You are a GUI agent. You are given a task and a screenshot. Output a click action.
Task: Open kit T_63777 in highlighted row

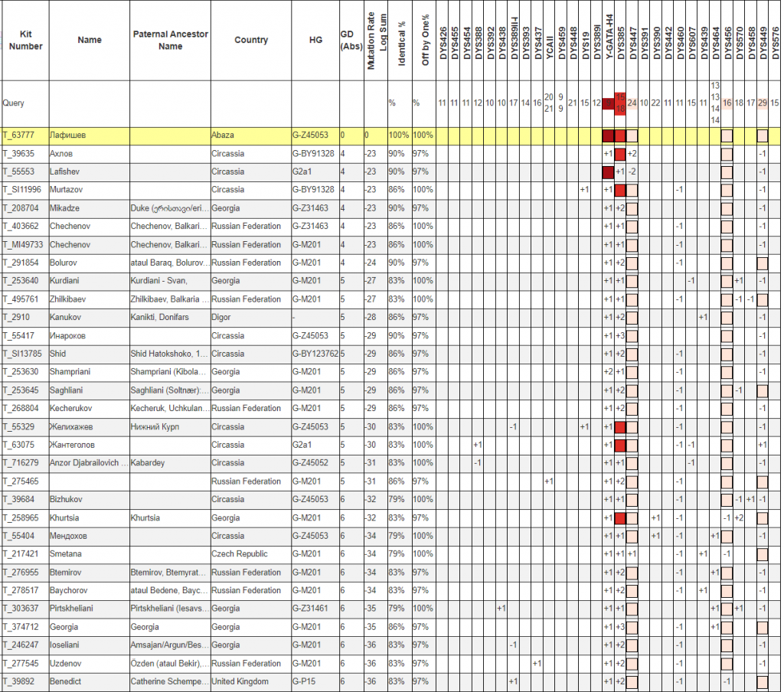[18, 135]
